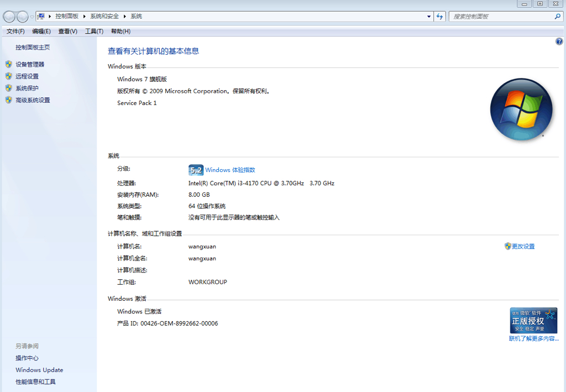Click the 5.2 experience index score badge

(x=196, y=170)
